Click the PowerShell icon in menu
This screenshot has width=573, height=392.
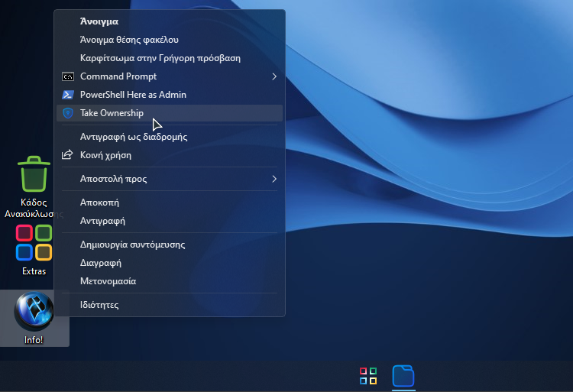(68, 95)
